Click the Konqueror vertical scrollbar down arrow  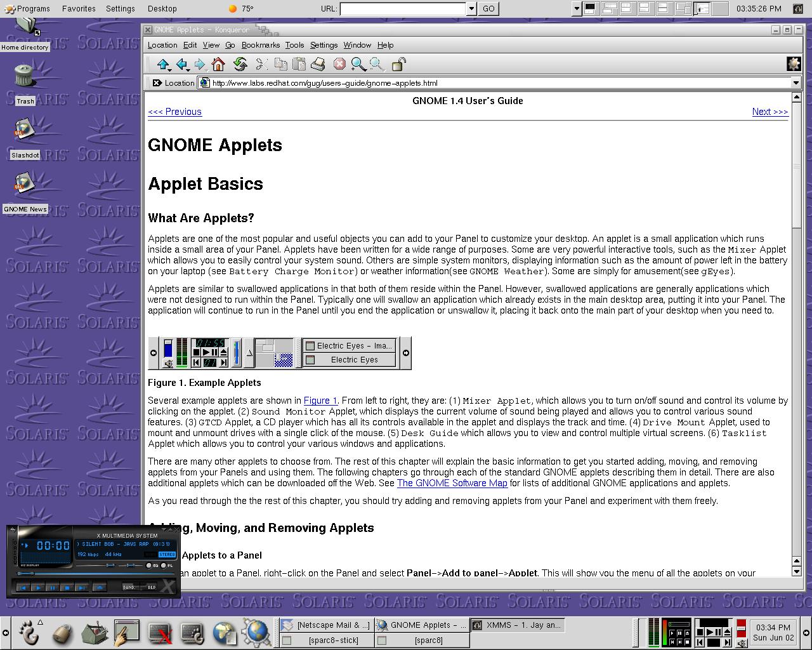pyautogui.click(x=797, y=572)
